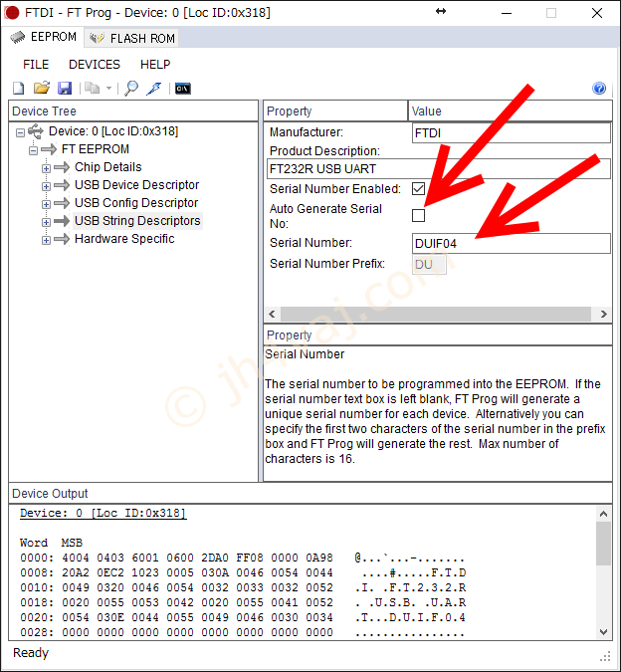Expand the Chip Details node
Screen dimensions: 621x672
pyautogui.click(x=46, y=168)
